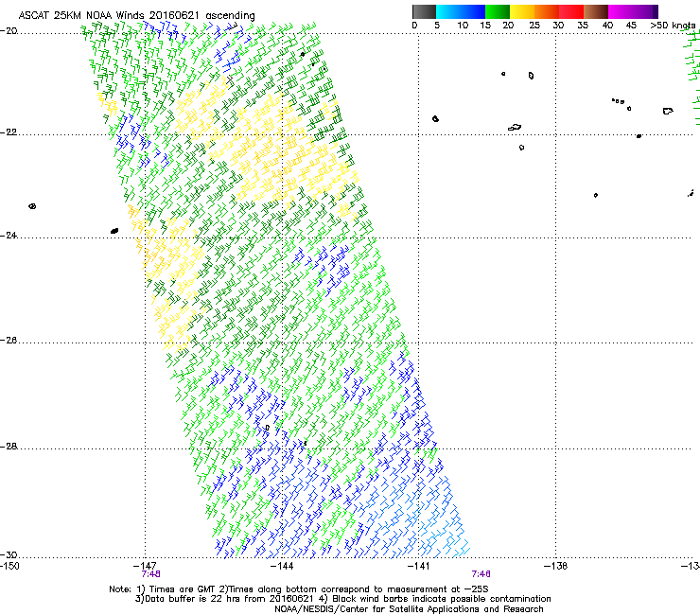Click the '-150' longitude axis label
700x615 pixels.
pyautogui.click(x=9, y=566)
